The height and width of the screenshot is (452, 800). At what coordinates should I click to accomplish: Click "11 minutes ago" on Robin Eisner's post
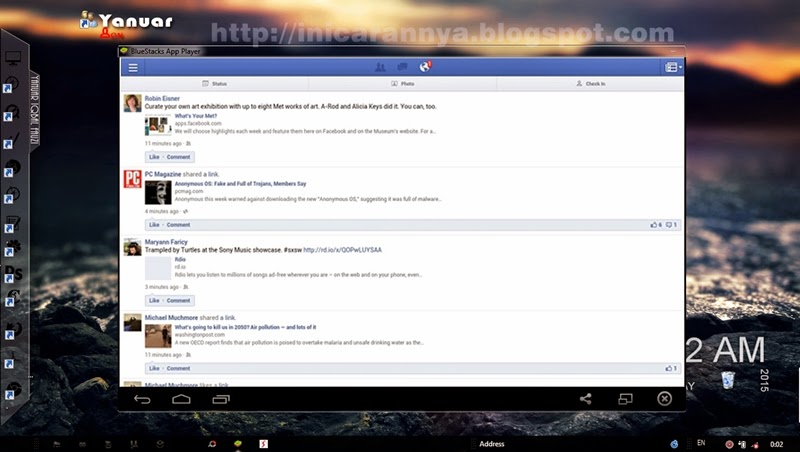(x=163, y=143)
